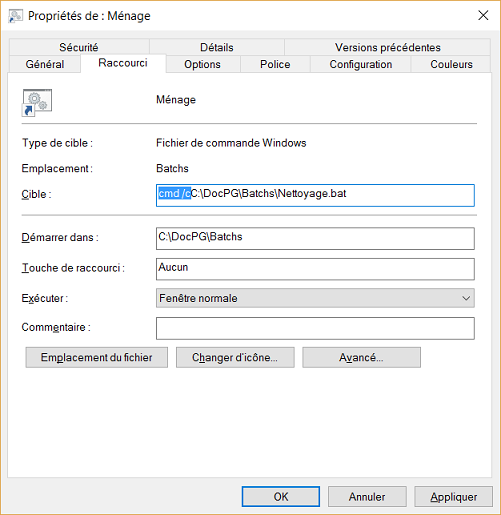Close the Propriétés de Ménage dialog

click(x=483, y=15)
